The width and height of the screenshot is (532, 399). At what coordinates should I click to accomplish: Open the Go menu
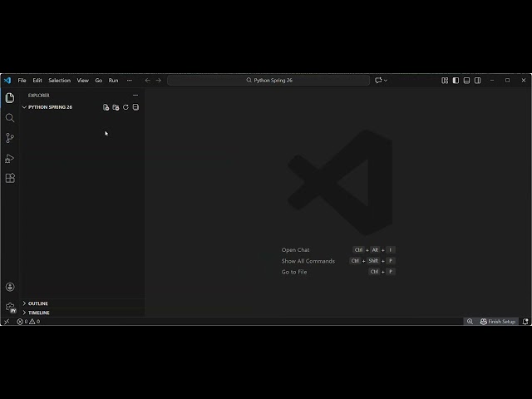99,81
